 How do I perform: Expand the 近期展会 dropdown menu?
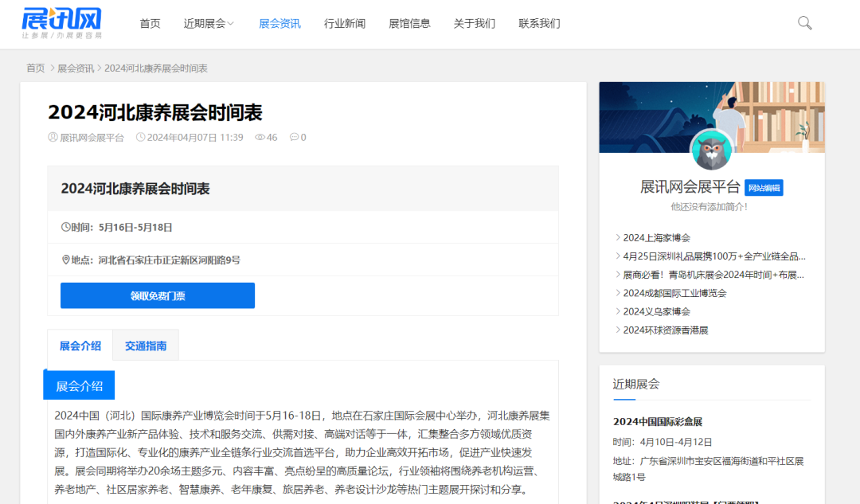coord(209,24)
